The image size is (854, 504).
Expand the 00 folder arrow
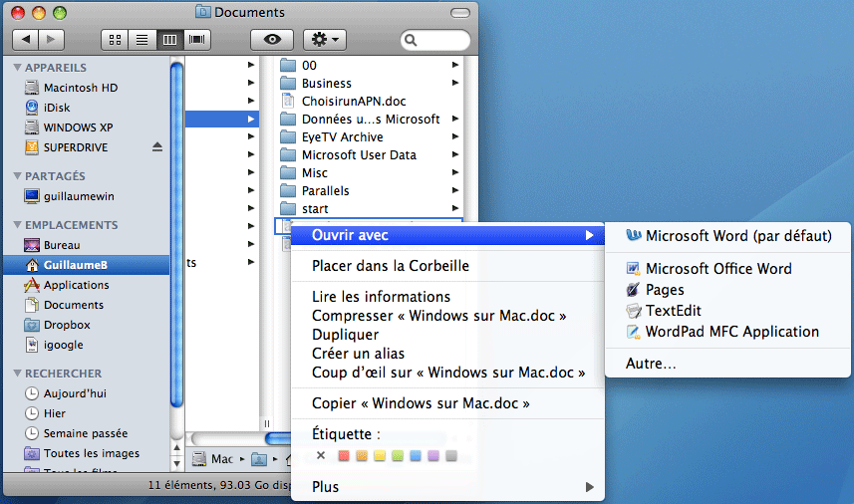click(455, 65)
